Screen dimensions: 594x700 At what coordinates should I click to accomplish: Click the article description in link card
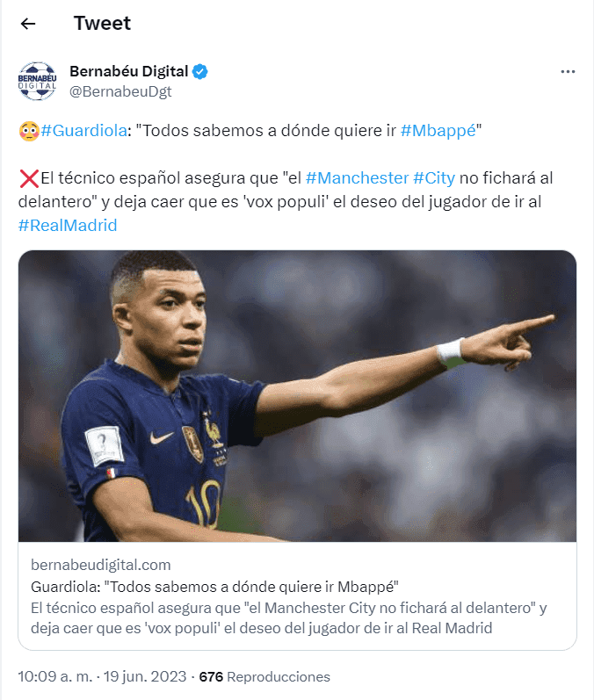coord(289,617)
